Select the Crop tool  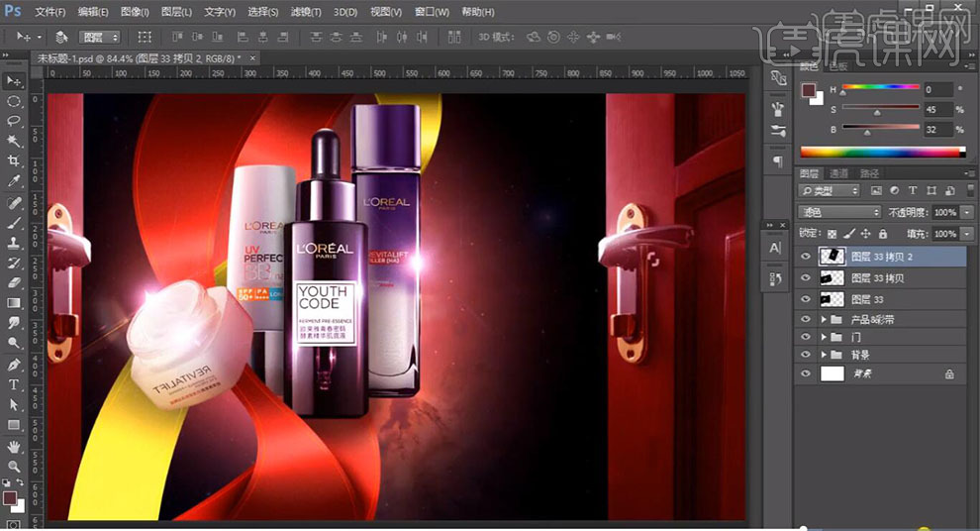(13, 160)
